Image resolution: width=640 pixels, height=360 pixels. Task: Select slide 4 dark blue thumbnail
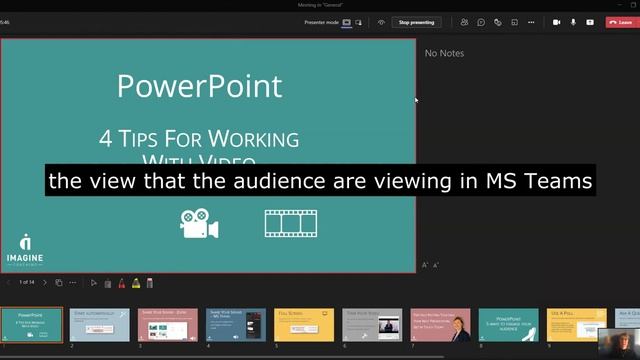(236, 325)
